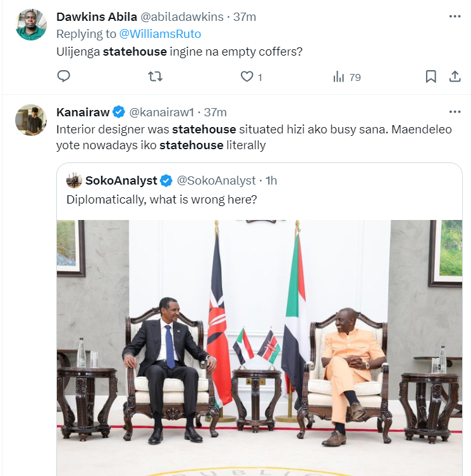Click Kanairaw's verified badge
Viewport: 471px width, 476px height.
click(118, 113)
